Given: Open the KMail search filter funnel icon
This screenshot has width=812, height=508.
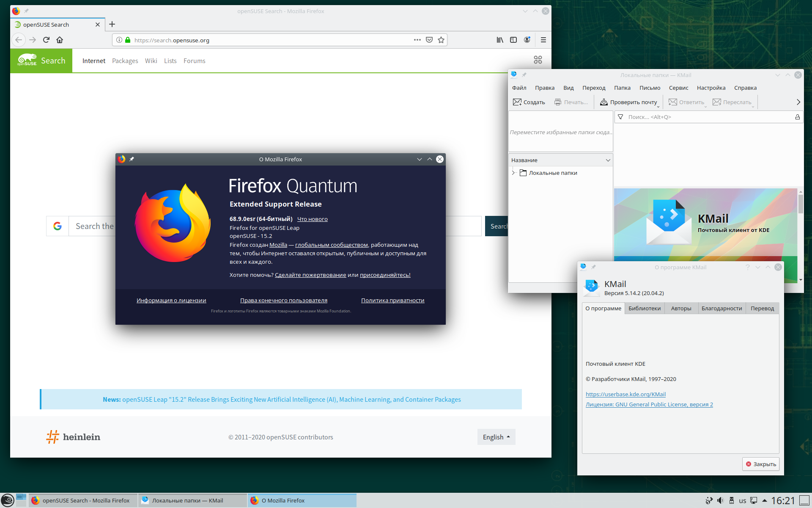Looking at the screenshot, I should tap(620, 117).
